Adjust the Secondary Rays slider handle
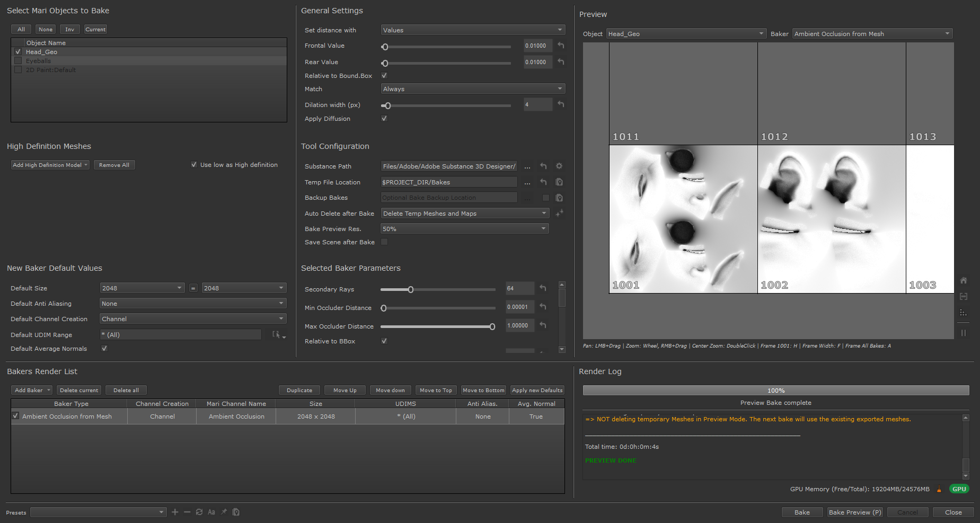Viewport: 980px width, 523px height. pyautogui.click(x=410, y=289)
